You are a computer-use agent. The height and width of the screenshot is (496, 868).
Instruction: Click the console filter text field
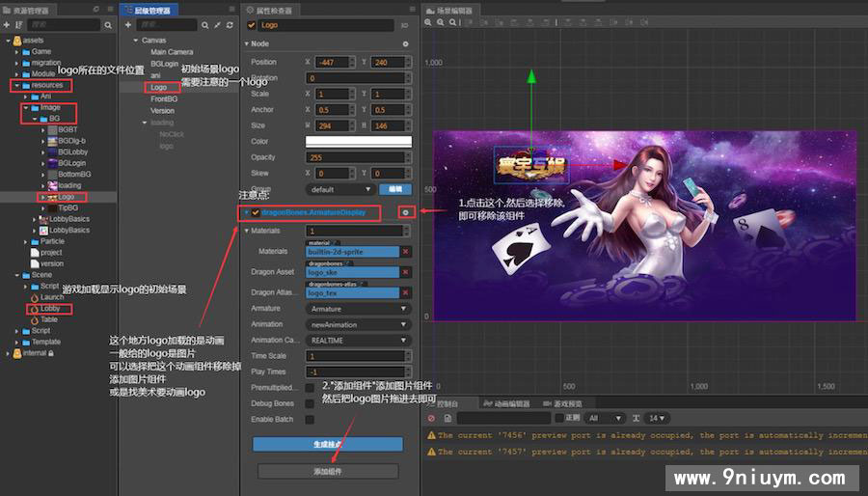coord(503,418)
